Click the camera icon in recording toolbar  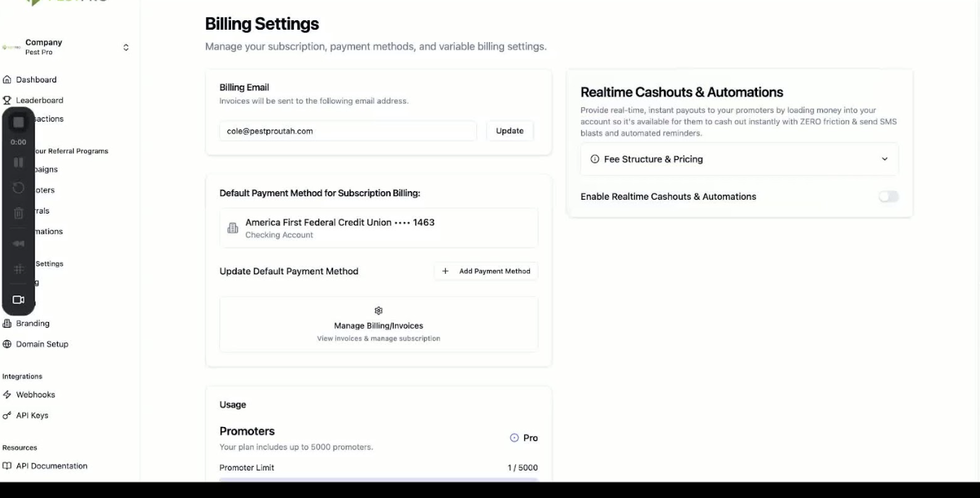pyautogui.click(x=19, y=300)
